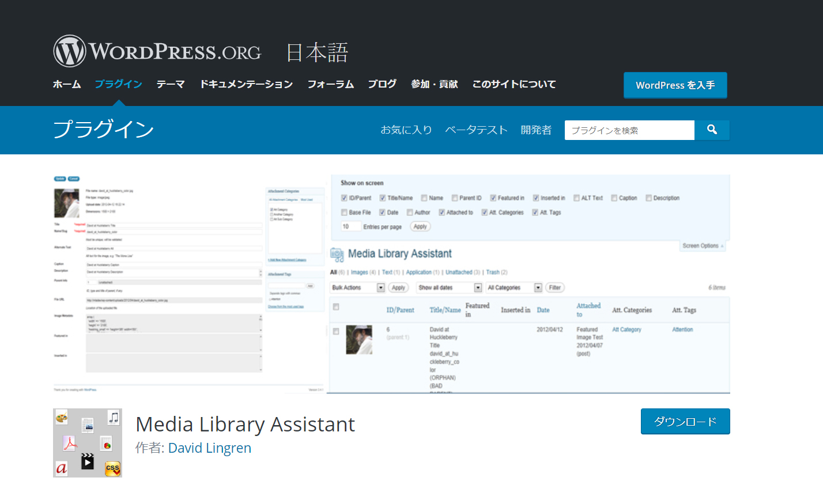This screenshot has height=504, width=823.
Task: Click the Media Library Assistant camera icon
Action: click(338, 253)
